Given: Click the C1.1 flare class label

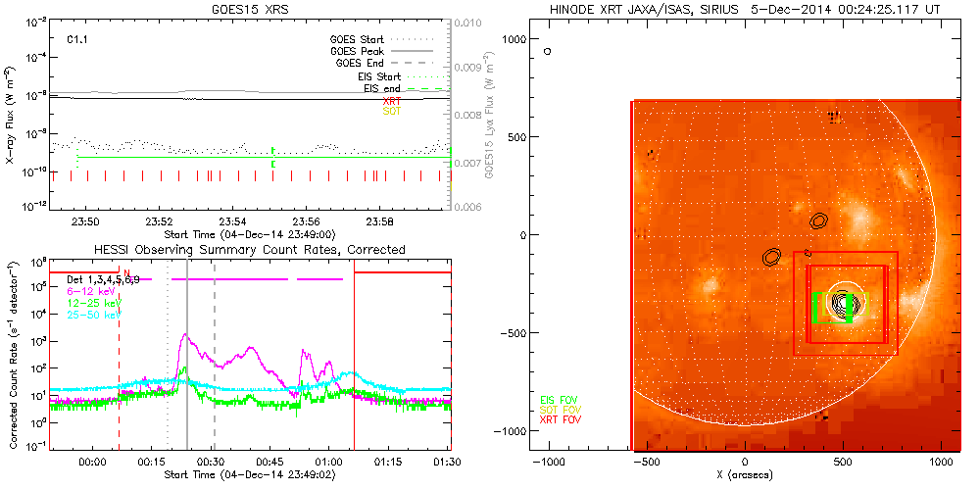Looking at the screenshot, I should 78,40.
